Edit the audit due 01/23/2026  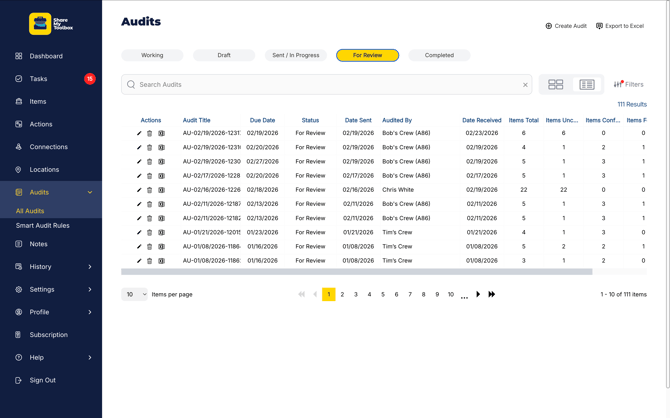click(x=139, y=233)
